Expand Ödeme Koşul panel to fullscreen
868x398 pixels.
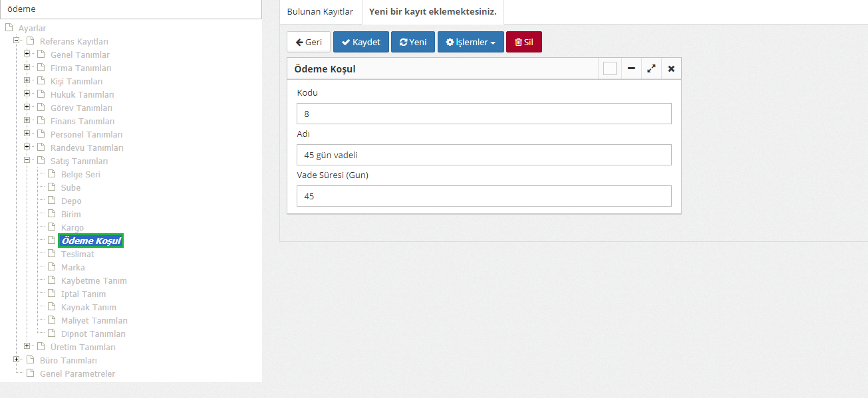tap(651, 68)
